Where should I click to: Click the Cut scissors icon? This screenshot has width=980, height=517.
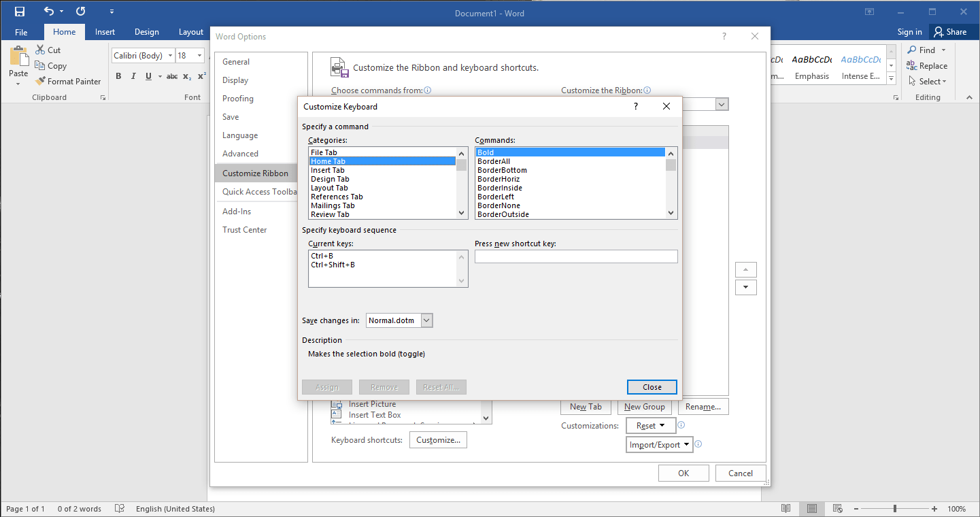tap(40, 50)
